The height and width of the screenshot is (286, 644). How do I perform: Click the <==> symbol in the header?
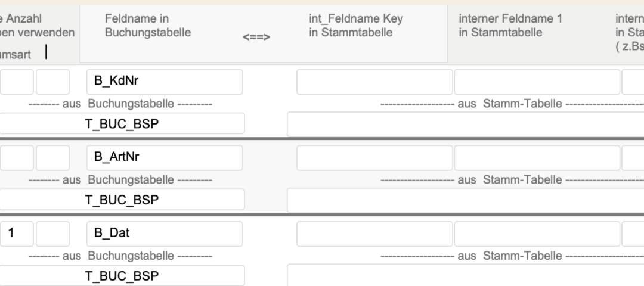[x=256, y=38]
